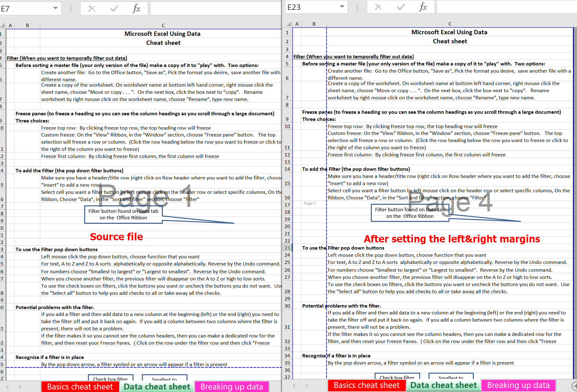This screenshot has width=577, height=392.
Task: Click 'Smallest to' shape in right sheet
Action: click(451, 376)
